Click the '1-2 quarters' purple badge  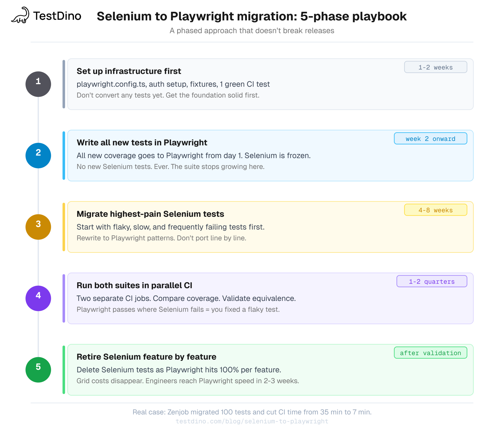tap(432, 281)
